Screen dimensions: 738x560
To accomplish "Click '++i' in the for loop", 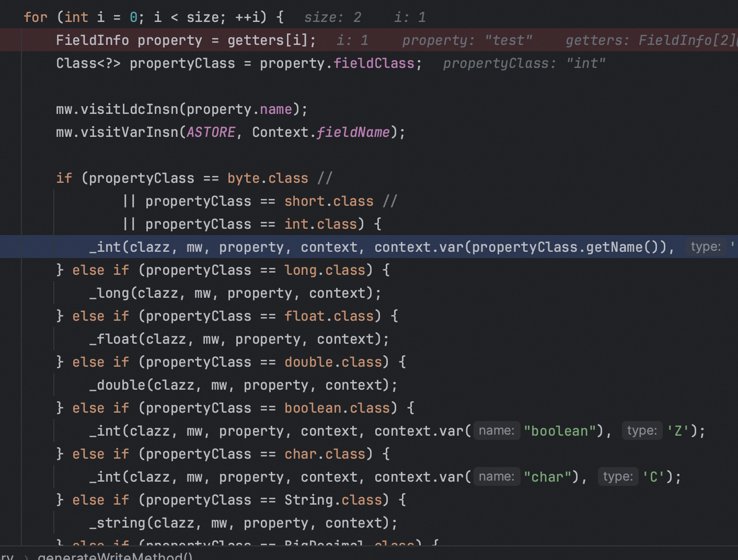I will click(247, 17).
